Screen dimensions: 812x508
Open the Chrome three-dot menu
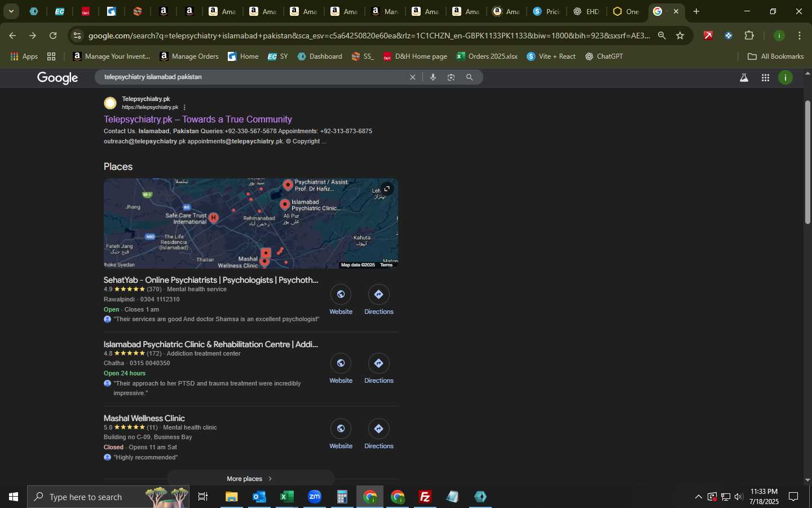pyautogui.click(x=800, y=36)
